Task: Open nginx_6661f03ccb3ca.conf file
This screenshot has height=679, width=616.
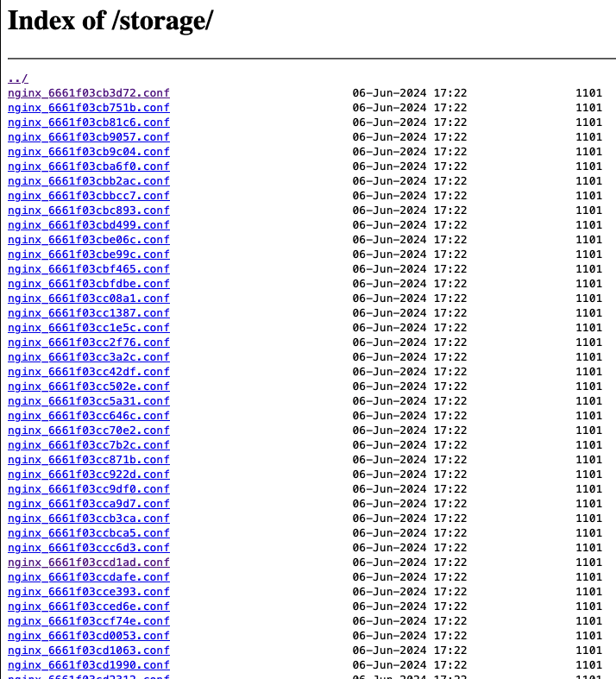Action: (89, 519)
